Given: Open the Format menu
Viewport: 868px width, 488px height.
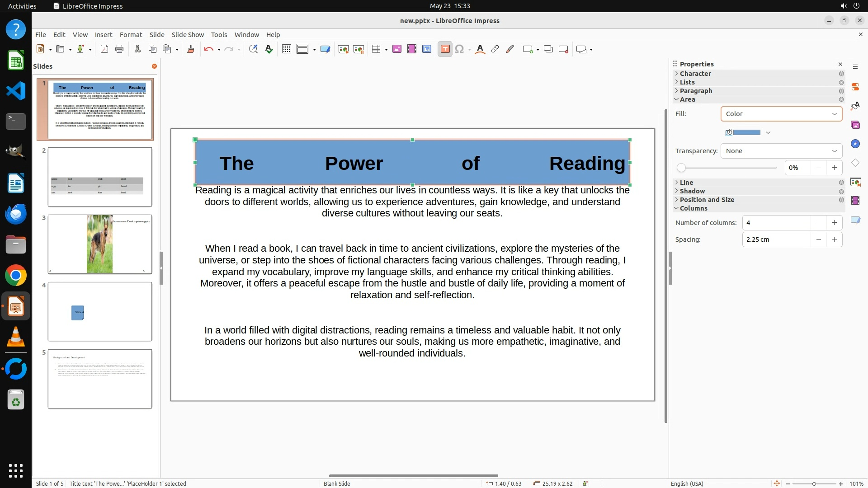Looking at the screenshot, I should point(131,35).
